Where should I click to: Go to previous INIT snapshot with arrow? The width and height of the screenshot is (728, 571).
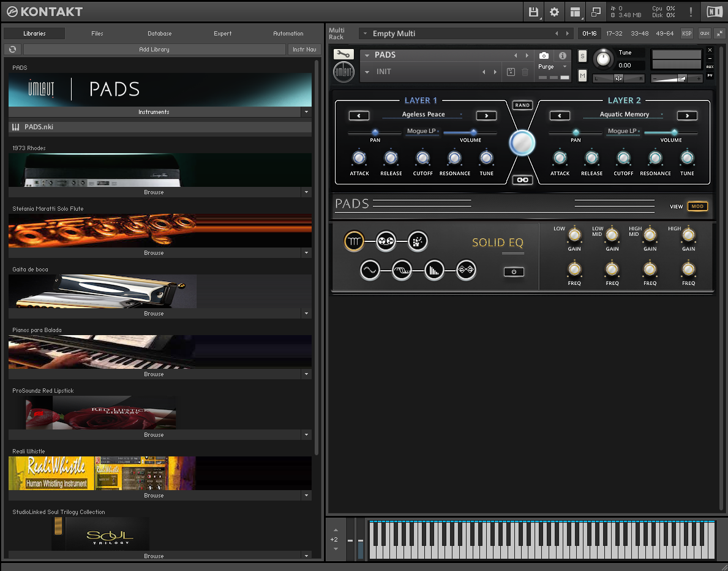(x=484, y=72)
